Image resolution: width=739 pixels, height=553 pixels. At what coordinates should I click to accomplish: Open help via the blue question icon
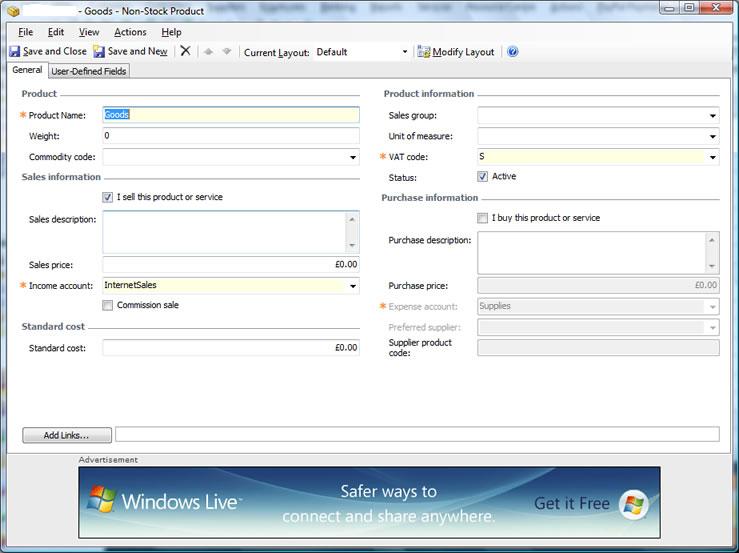(513, 52)
